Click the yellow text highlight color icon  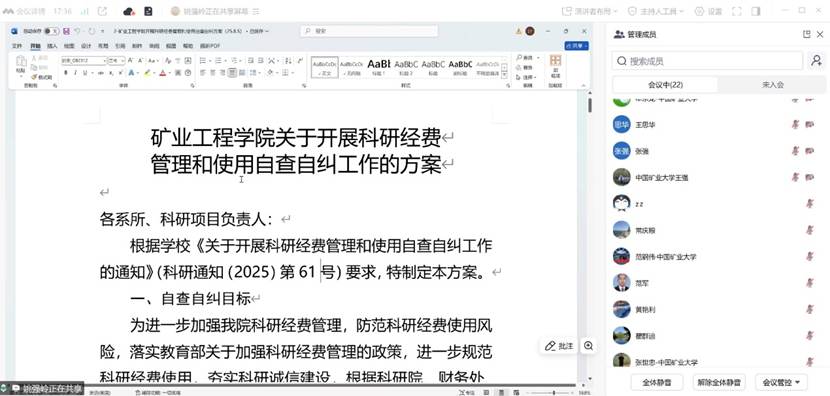[148, 73]
